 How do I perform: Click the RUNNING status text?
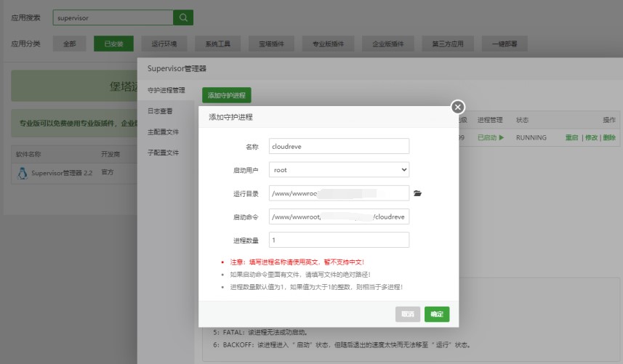[531, 137]
